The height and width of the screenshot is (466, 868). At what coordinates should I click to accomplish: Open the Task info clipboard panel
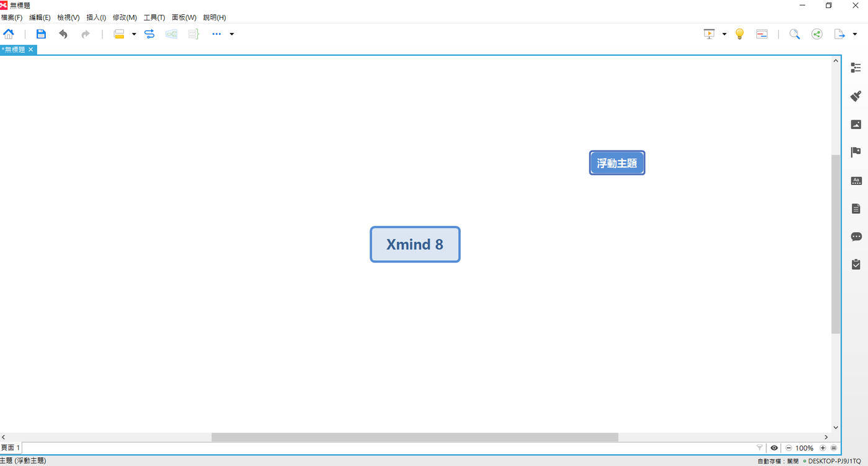click(x=856, y=264)
